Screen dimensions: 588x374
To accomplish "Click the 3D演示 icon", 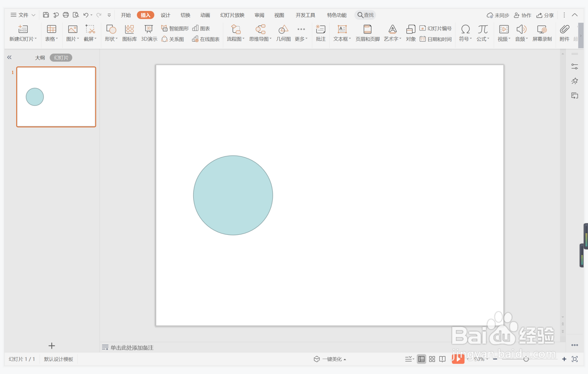I will coord(149,33).
